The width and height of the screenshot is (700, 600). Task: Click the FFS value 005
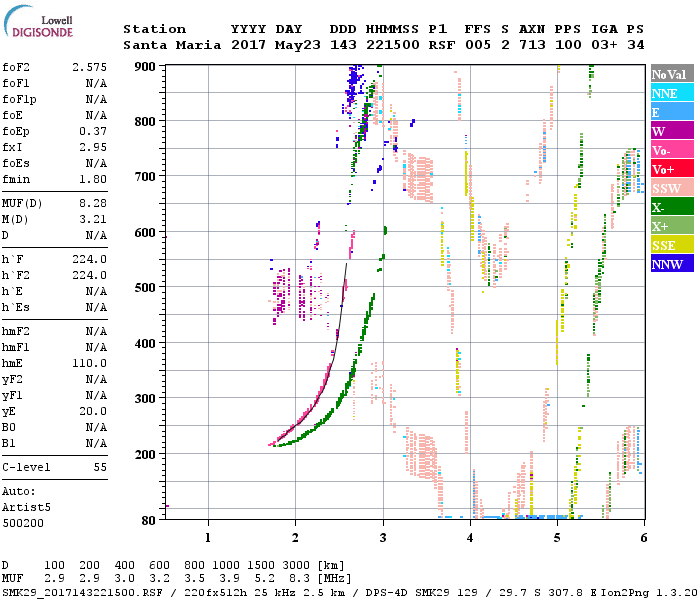coord(478,45)
